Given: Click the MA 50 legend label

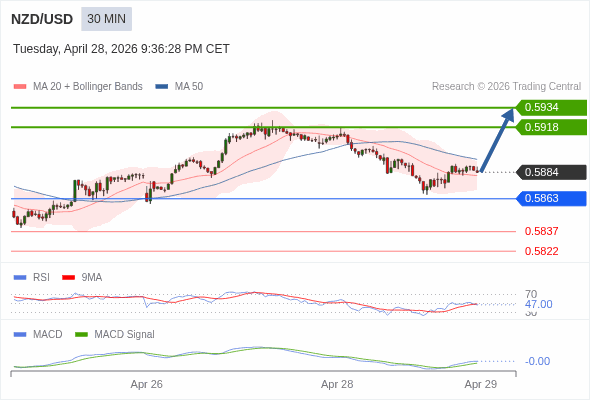Looking at the screenshot, I should 189,87.
